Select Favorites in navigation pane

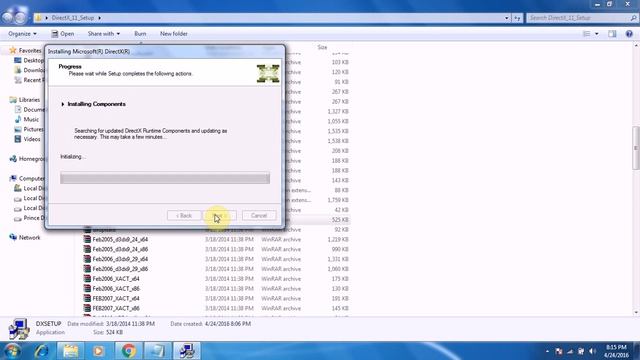(x=25, y=50)
